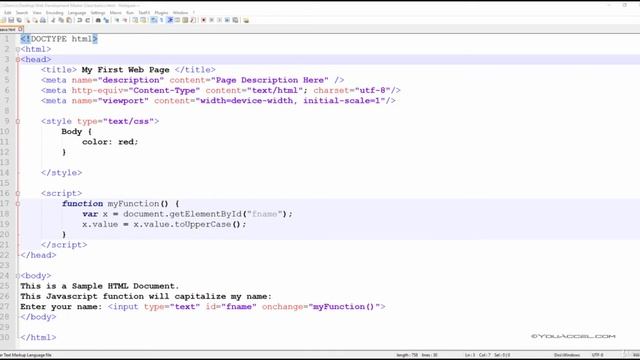This screenshot has width=640, height=360.
Task: Click the macro Playback icon
Action: [x=220, y=20]
